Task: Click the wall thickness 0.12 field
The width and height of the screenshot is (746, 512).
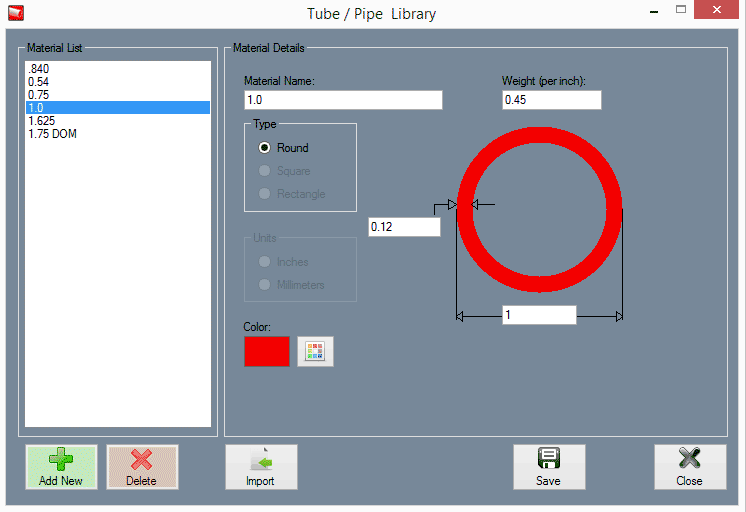Action: 404,227
